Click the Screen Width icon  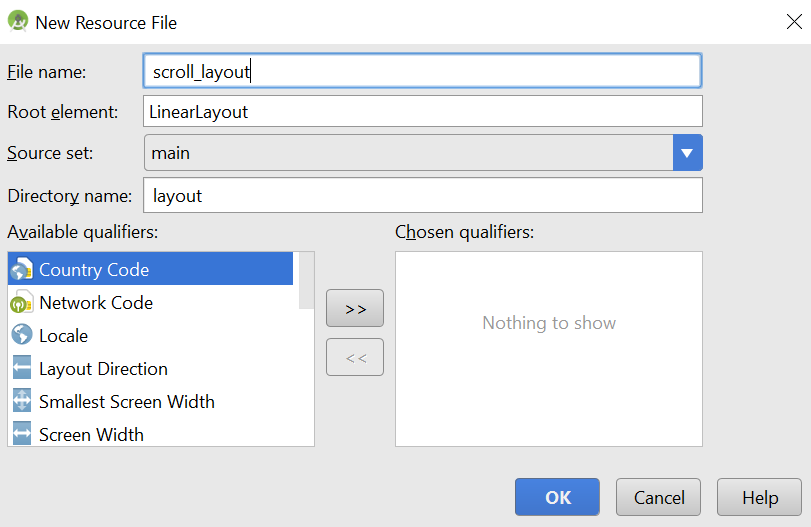(x=22, y=434)
